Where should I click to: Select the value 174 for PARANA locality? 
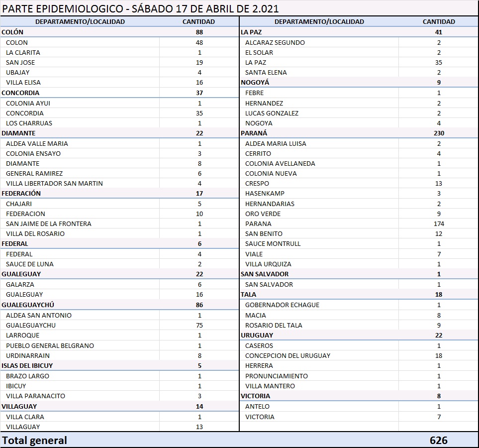tap(438, 224)
